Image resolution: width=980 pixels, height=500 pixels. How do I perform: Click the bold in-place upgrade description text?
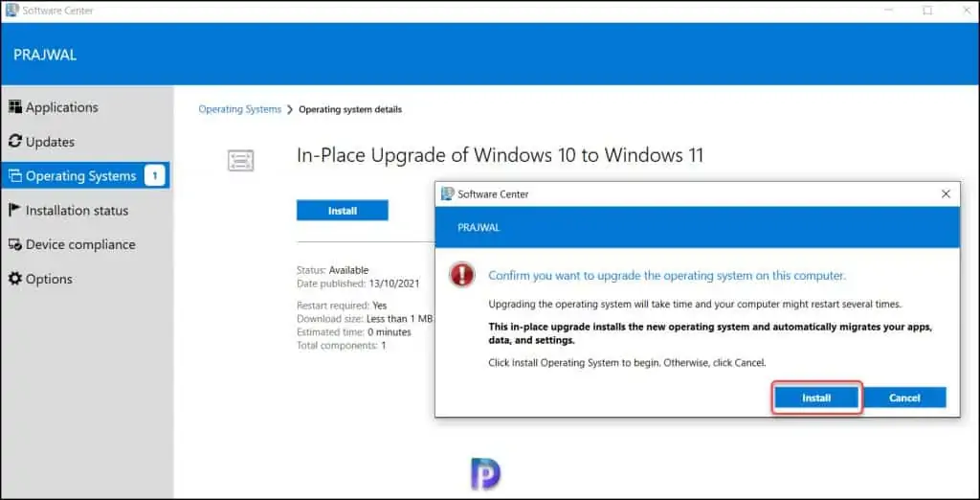pos(710,334)
